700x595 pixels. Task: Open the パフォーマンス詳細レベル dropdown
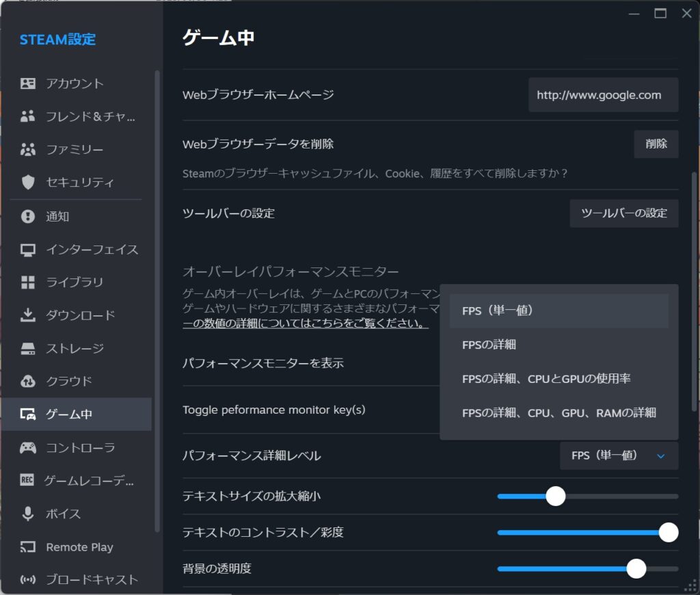point(619,455)
